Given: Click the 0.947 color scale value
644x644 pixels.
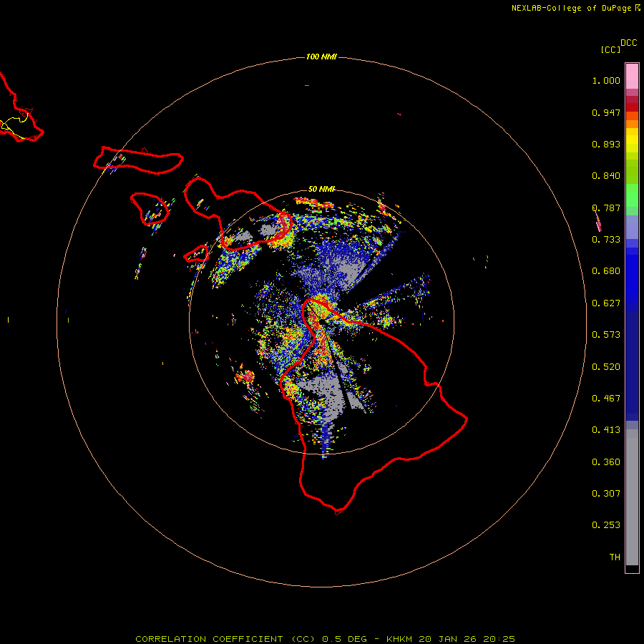Looking at the screenshot, I should click(606, 112).
